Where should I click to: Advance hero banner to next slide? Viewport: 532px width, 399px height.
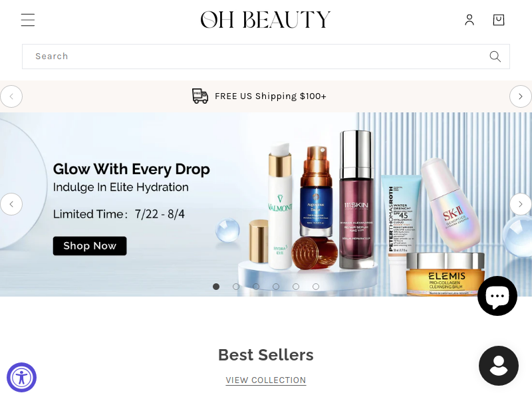click(521, 204)
